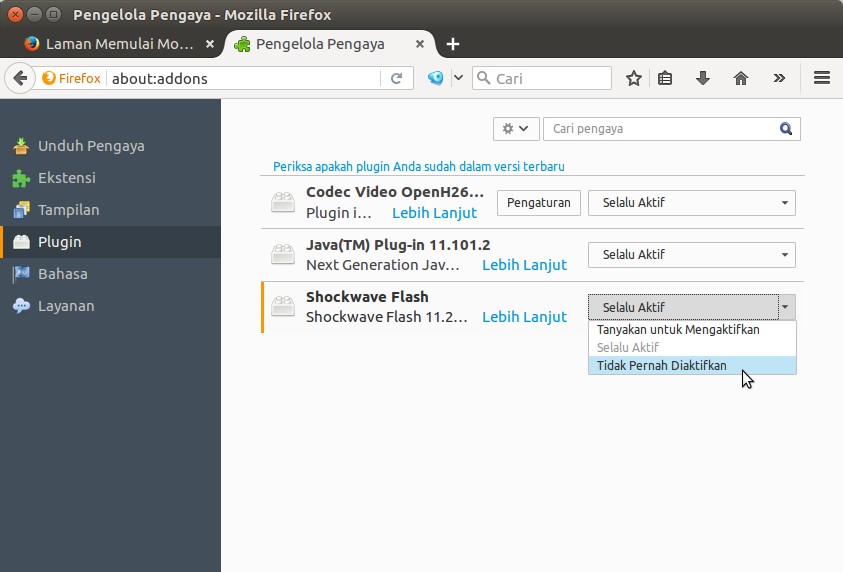Bookmark this page with the star icon

634,78
